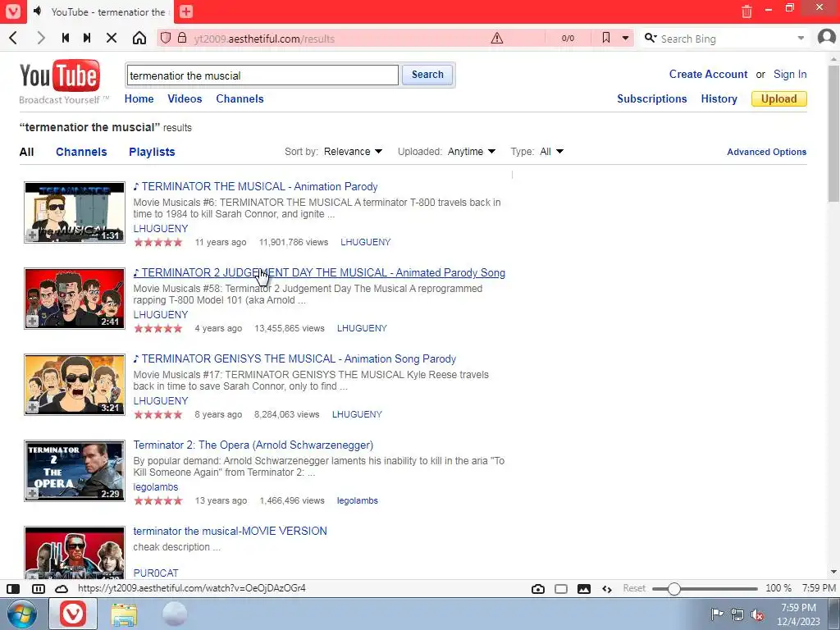Image resolution: width=840 pixels, height=630 pixels.
Task: Open the PUR0CAT channel link
Action: pyautogui.click(x=156, y=573)
